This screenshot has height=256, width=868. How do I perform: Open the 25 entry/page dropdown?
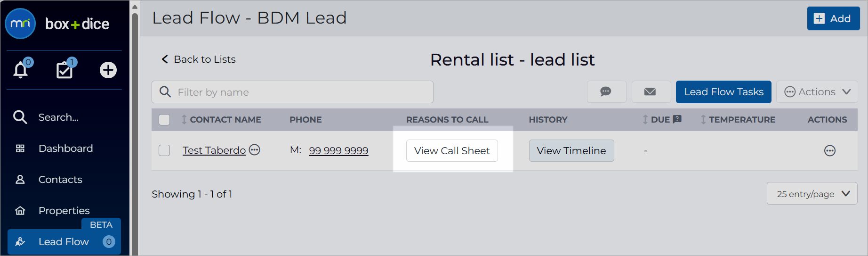pos(812,194)
